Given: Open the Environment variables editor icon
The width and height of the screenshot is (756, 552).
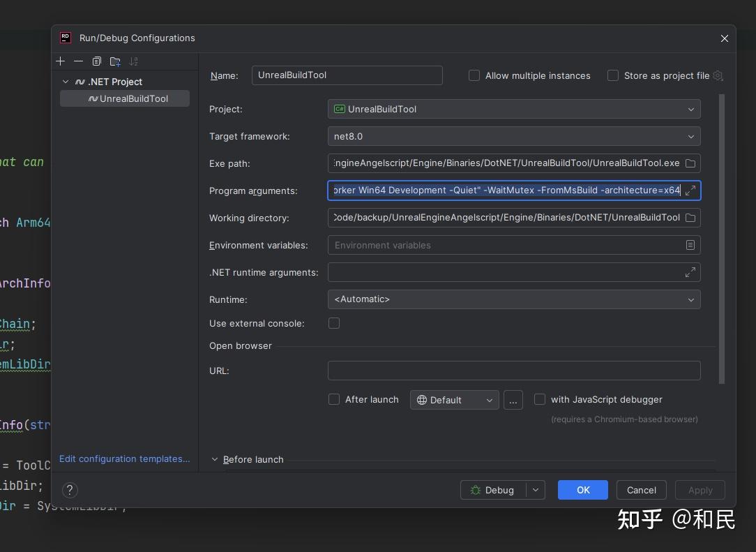Looking at the screenshot, I should (690, 245).
